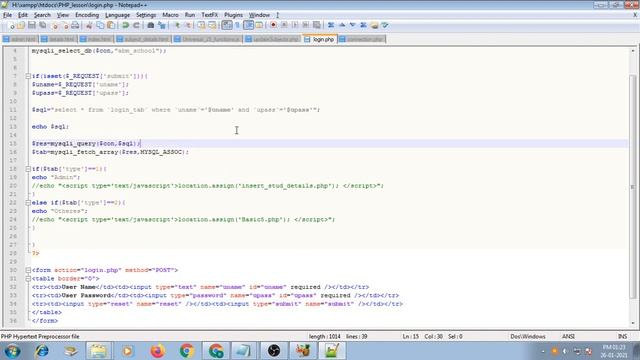Open the Window menu
The height and width of the screenshot is (360, 640).
pyautogui.click(x=259, y=15)
